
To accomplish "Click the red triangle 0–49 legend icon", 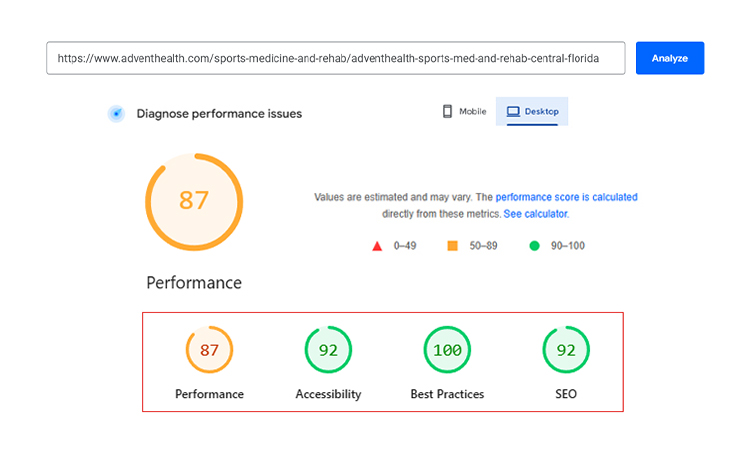I will 377,246.
